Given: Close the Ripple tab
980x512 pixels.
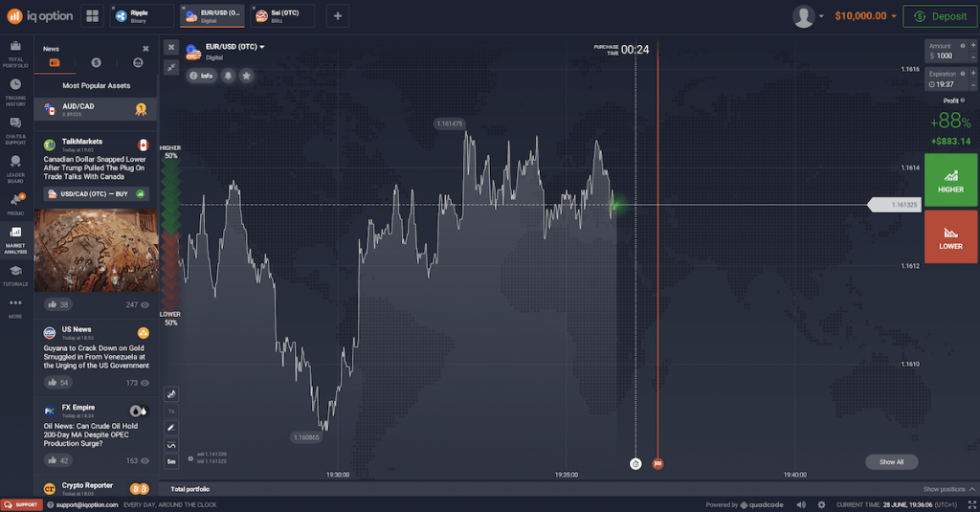Looking at the screenshot, I should point(113,8).
